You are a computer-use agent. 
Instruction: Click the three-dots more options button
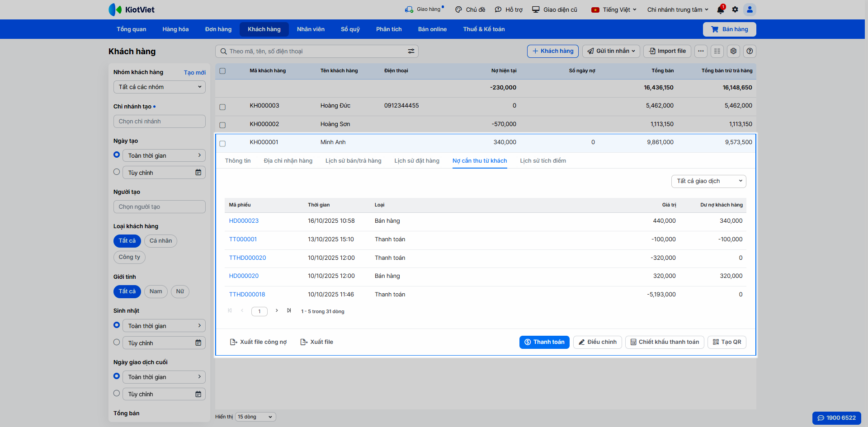coord(701,51)
